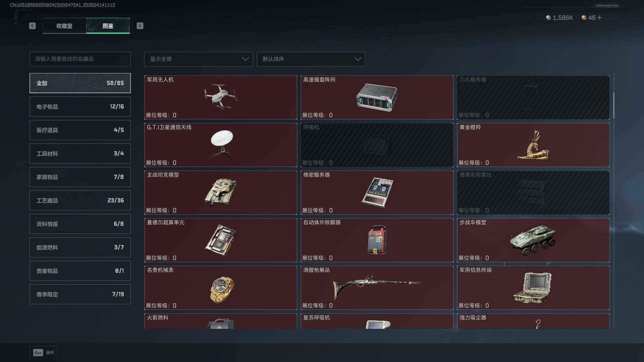Click the golden antelope statue icon
The width and height of the screenshot is (644, 362).
point(533,145)
